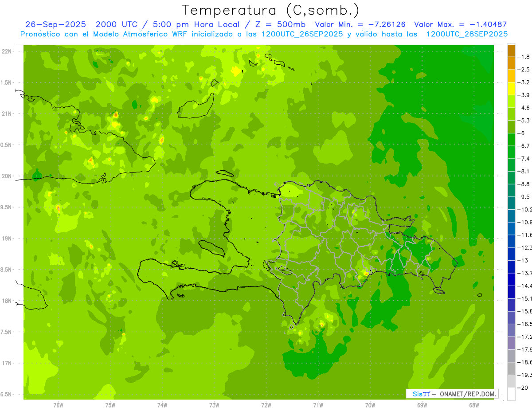Click the Valor Max. = -1.40487 text
Image resolution: width=532 pixels, height=411 pixels.
click(x=460, y=24)
